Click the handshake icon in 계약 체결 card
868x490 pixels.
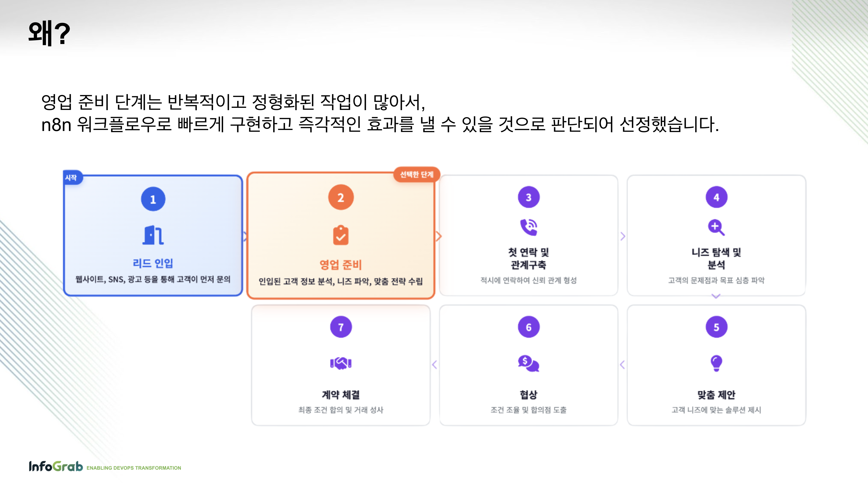click(x=341, y=363)
